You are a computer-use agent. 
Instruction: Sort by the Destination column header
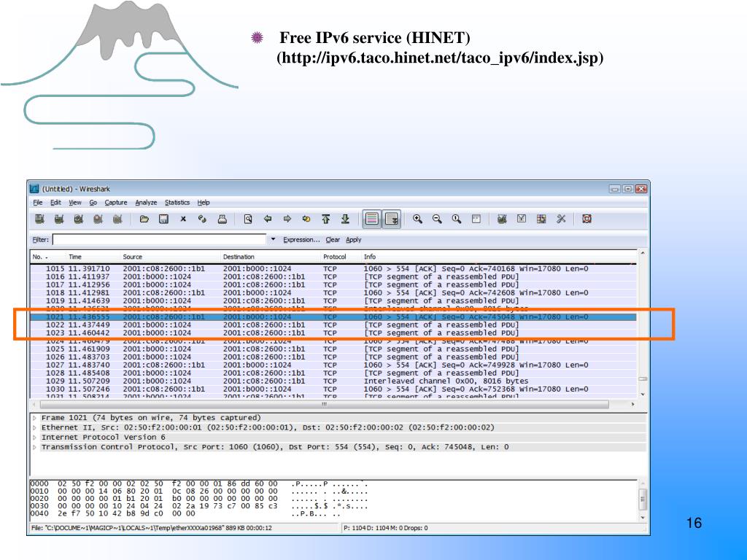tap(239, 257)
